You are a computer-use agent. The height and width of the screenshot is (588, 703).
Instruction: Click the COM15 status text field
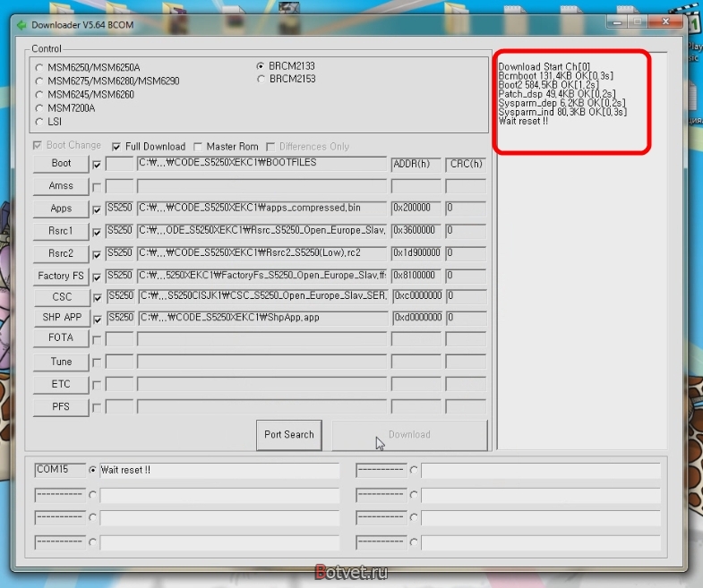(219, 470)
